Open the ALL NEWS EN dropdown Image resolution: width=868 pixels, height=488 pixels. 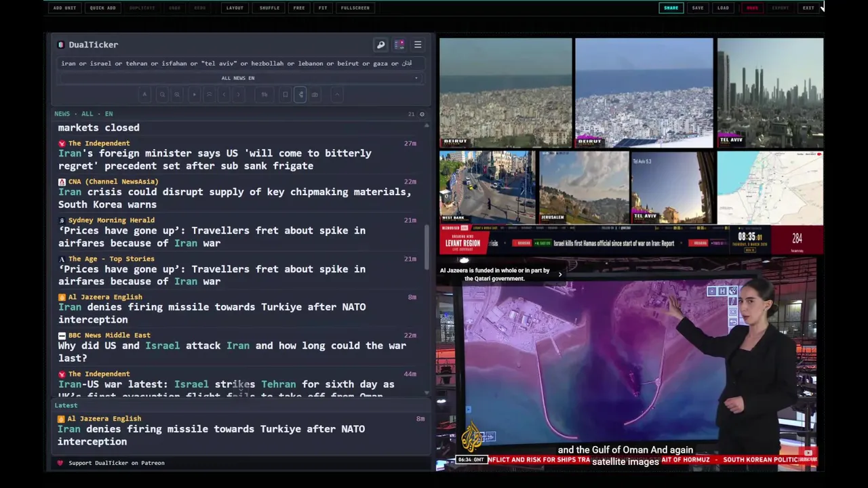point(238,78)
